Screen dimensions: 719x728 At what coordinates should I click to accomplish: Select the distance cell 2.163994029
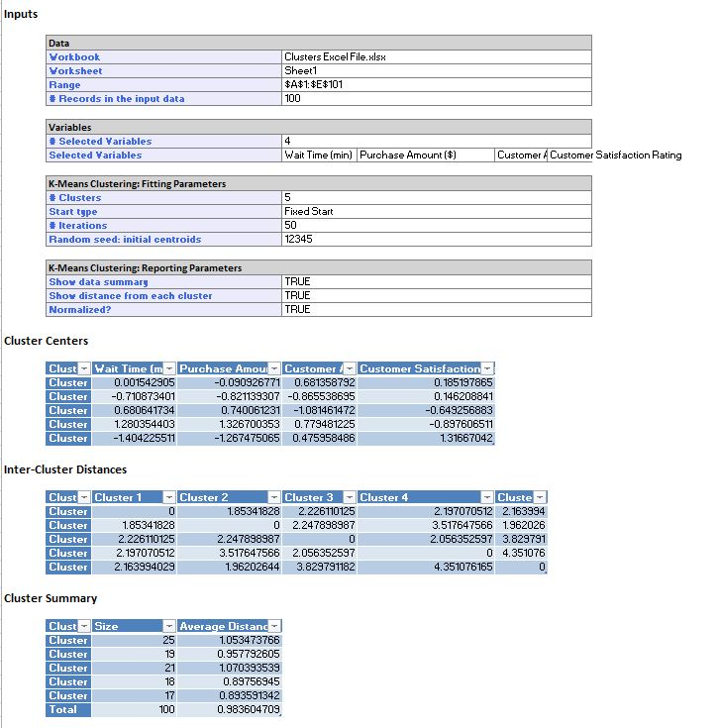134,567
